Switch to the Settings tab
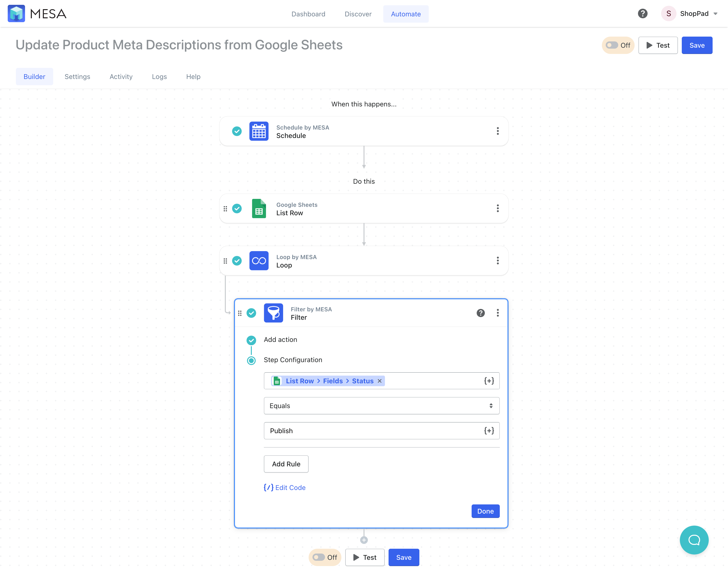Screen dimensions: 728x574 click(77, 77)
